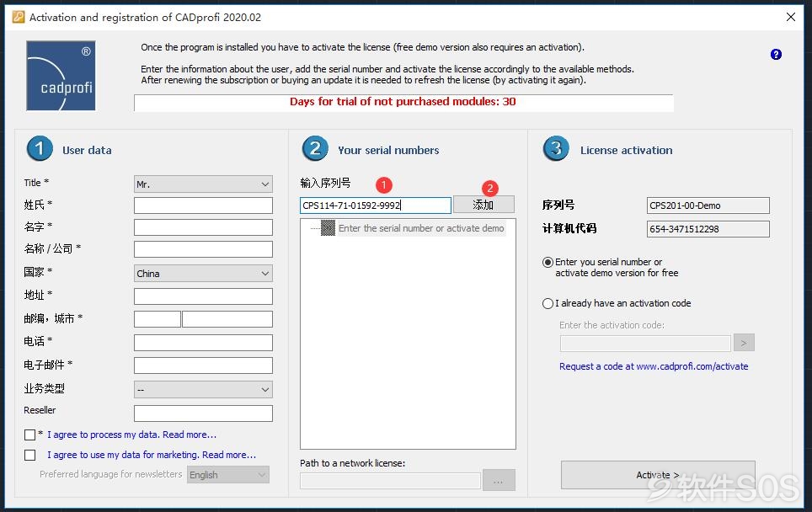This screenshot has width=812, height=512.
Task: Open 'Request a code at www.cadprofi.com/activate' link
Action: (x=654, y=366)
